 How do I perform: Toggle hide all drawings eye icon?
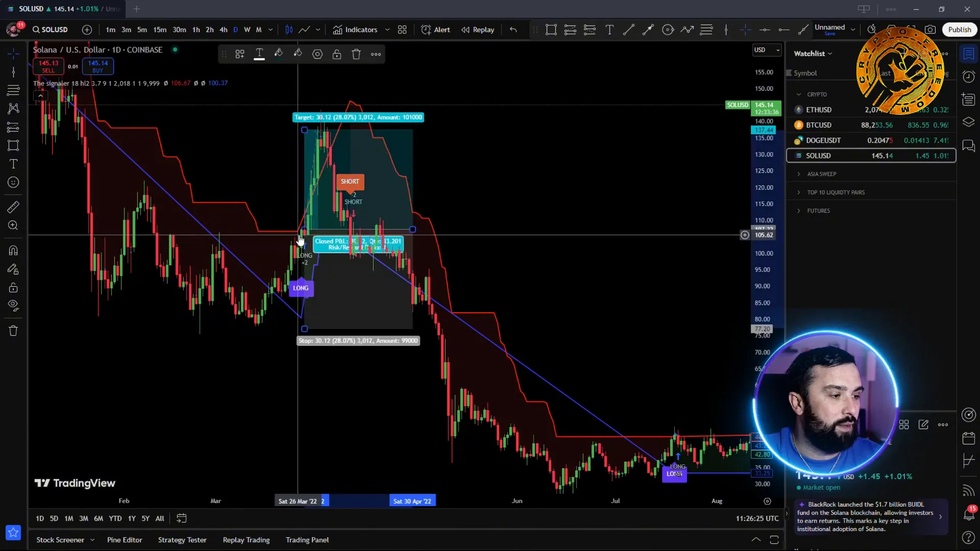[x=13, y=306]
